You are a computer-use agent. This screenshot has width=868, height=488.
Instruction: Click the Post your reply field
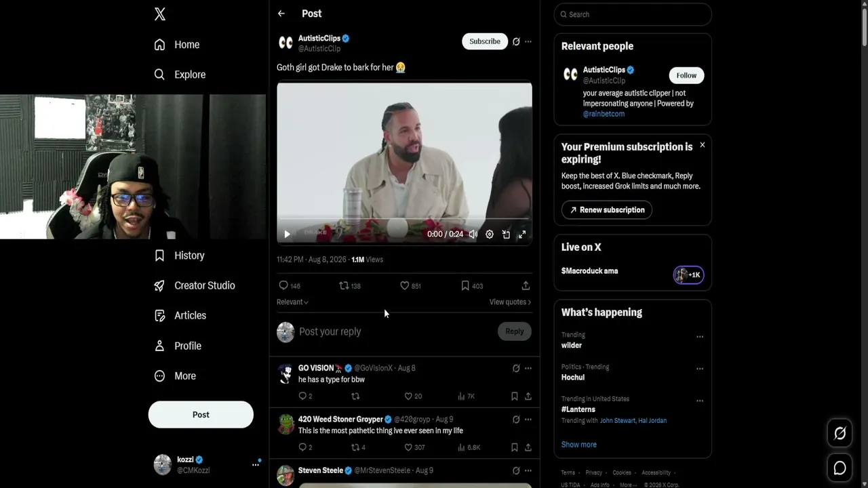[396, 331]
